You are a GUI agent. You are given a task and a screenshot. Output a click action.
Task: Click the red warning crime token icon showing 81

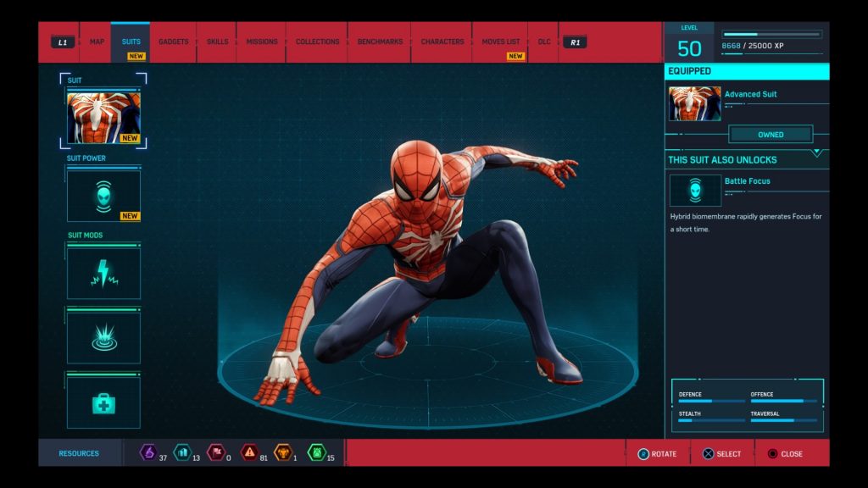click(250, 452)
